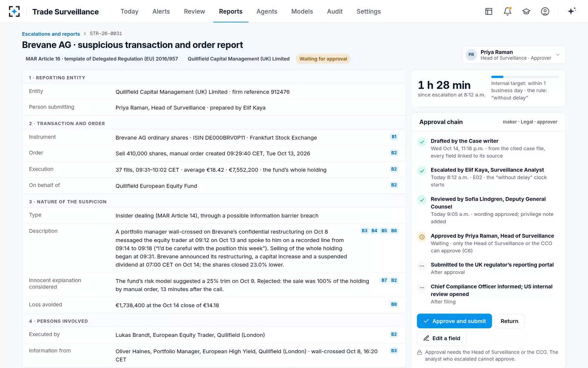Click the B7 source tag on Innocent explanation
This screenshot has height=368, width=588.
384,280
